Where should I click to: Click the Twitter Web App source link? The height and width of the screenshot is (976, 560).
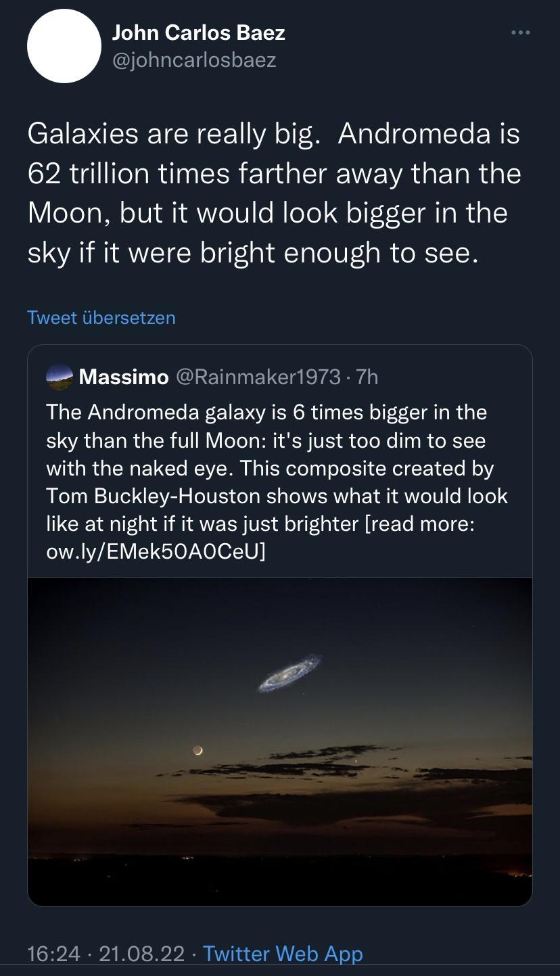pos(282,954)
